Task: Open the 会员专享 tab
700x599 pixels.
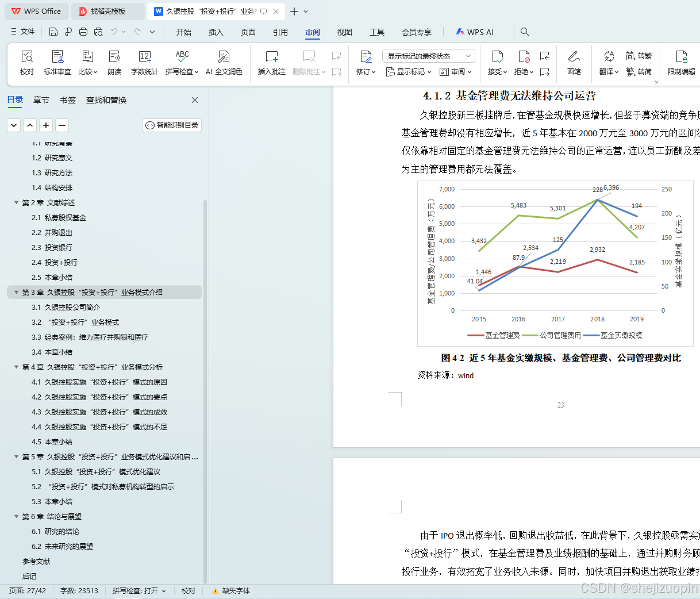Action: tap(417, 32)
